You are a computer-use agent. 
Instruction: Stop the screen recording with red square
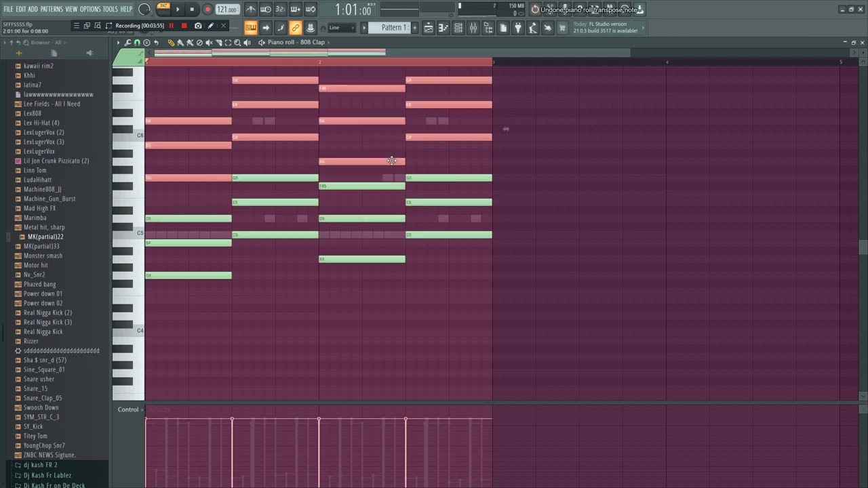184,26
